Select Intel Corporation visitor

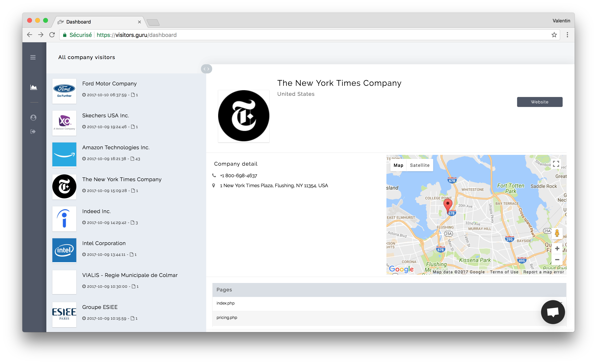(x=126, y=251)
